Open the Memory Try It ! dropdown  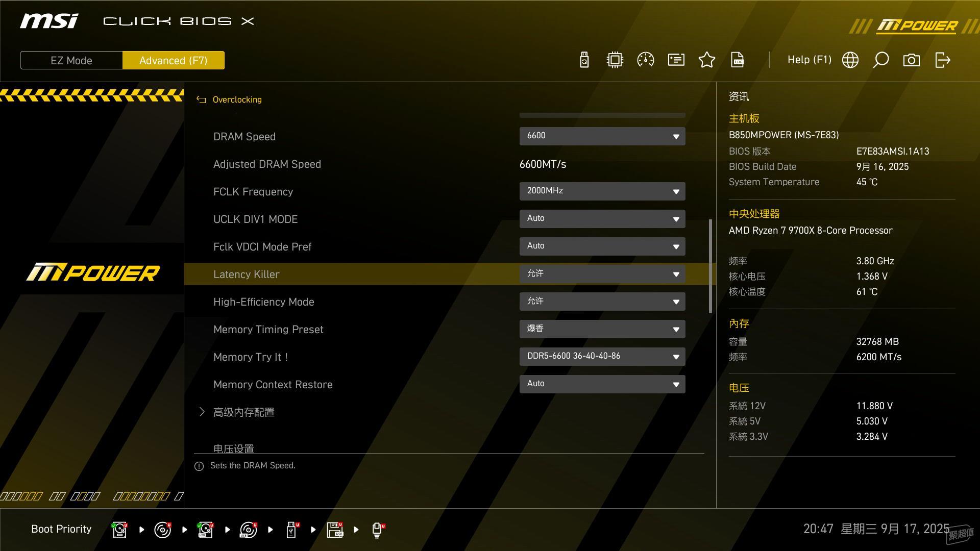(602, 357)
